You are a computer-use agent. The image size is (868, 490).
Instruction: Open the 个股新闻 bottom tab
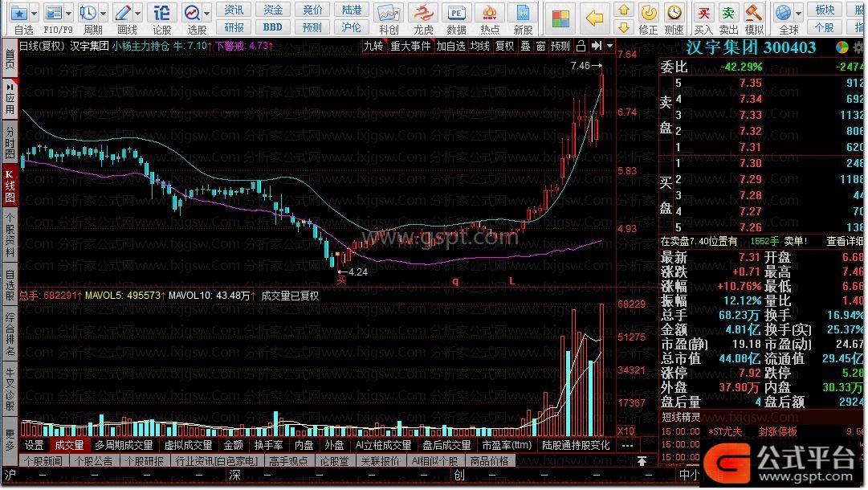pos(43,461)
